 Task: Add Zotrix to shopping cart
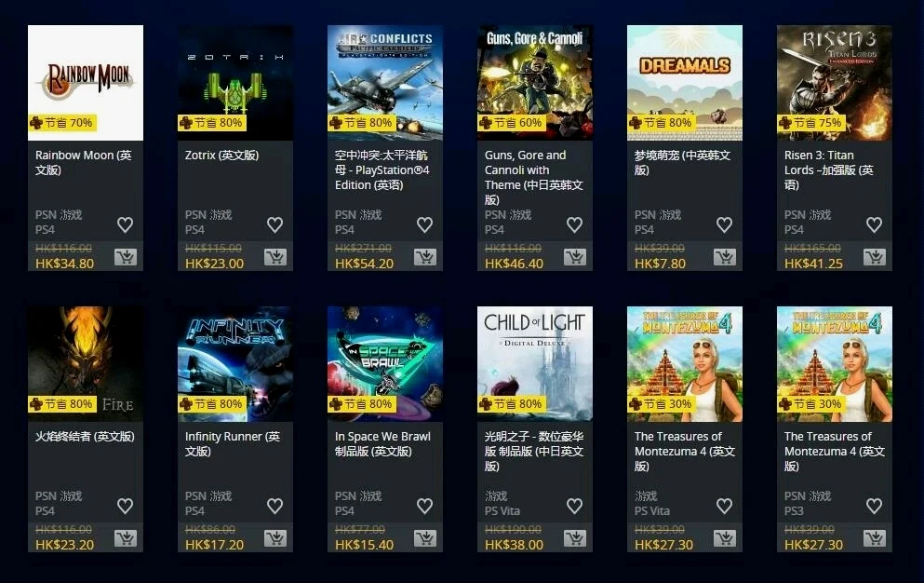(275, 257)
